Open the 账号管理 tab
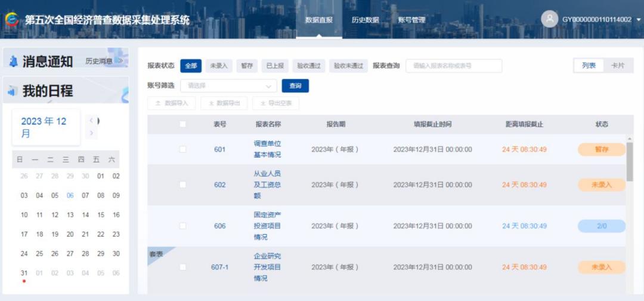The image size is (644, 301). [x=411, y=20]
